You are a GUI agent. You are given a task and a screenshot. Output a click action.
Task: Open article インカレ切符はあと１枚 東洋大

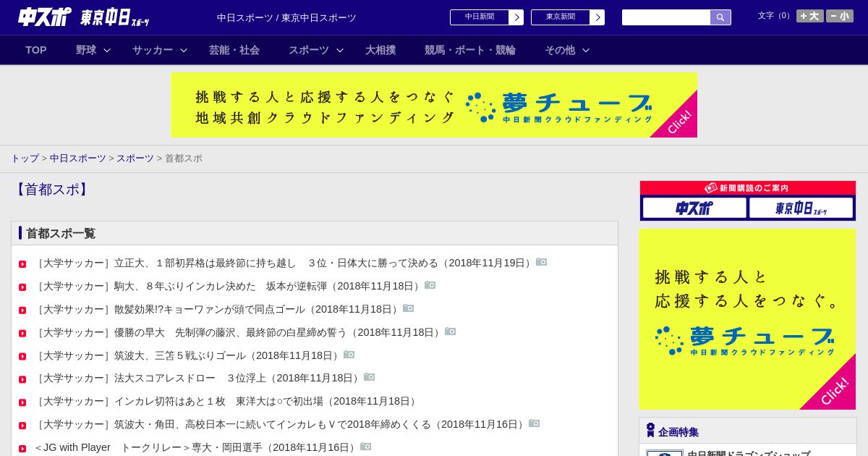(226, 401)
